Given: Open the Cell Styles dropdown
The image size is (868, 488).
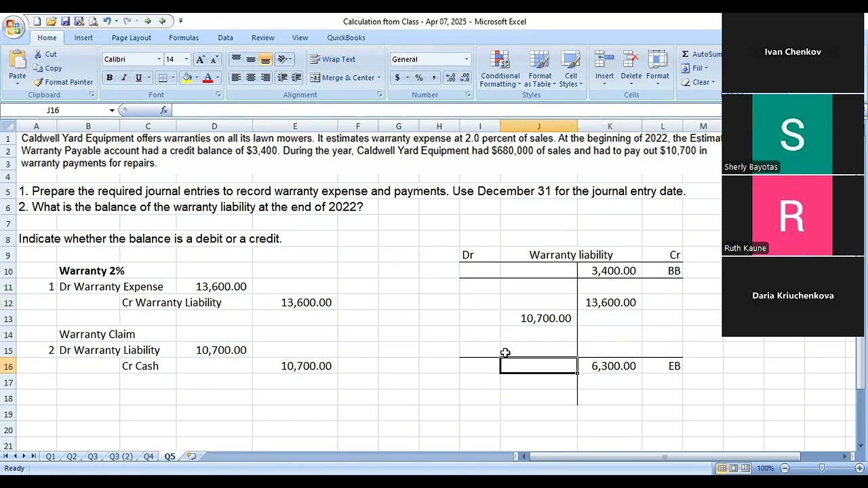Looking at the screenshot, I should click(x=571, y=68).
